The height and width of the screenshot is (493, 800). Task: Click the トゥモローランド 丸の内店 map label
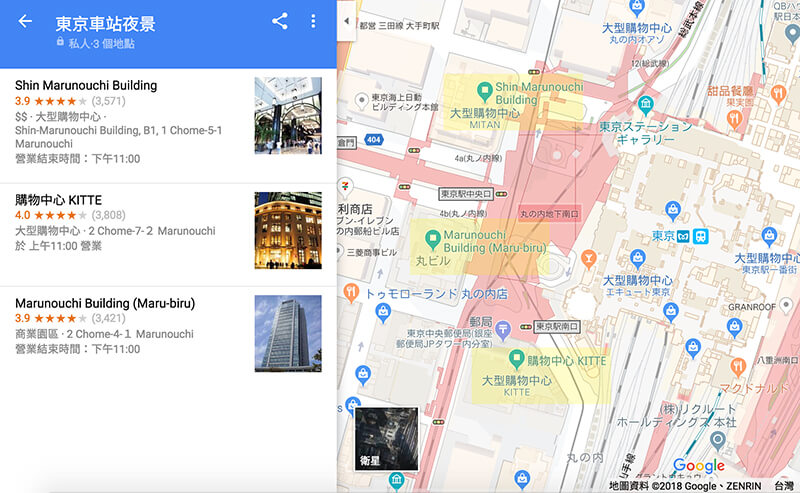pos(437,294)
